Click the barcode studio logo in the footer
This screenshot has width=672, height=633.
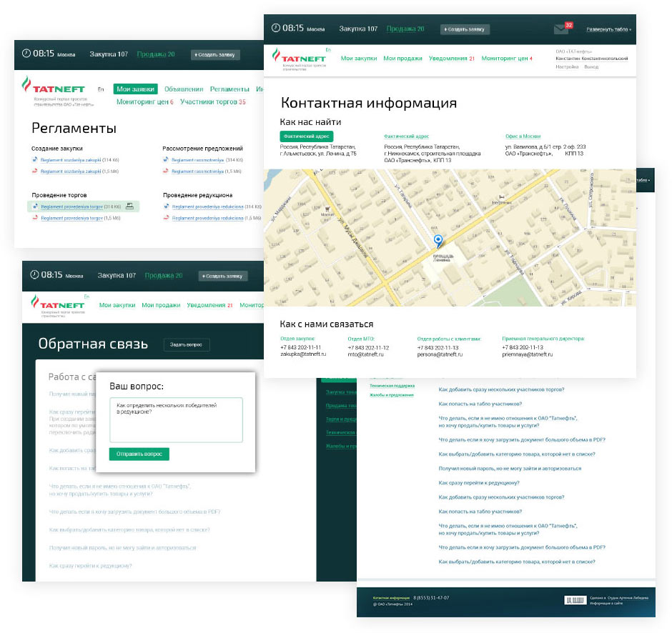point(573,601)
